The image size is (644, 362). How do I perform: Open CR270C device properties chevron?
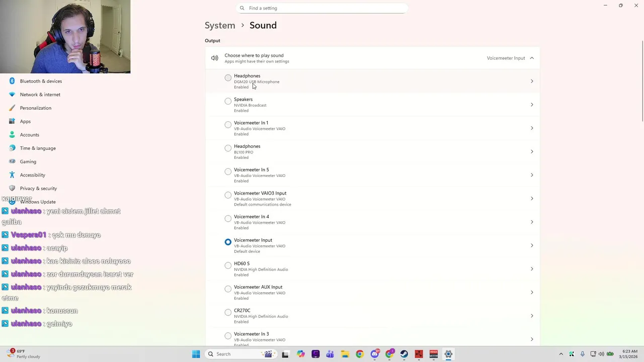(532, 316)
